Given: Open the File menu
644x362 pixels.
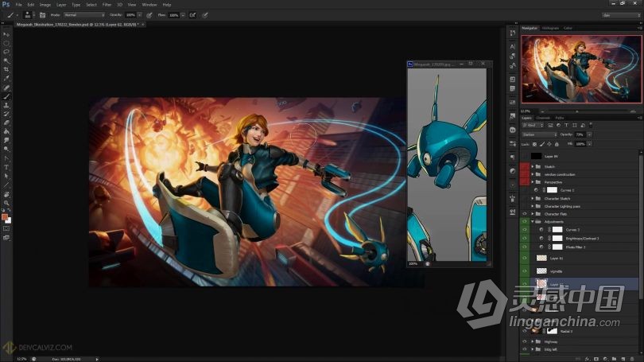Looking at the screenshot, I should point(18,5).
